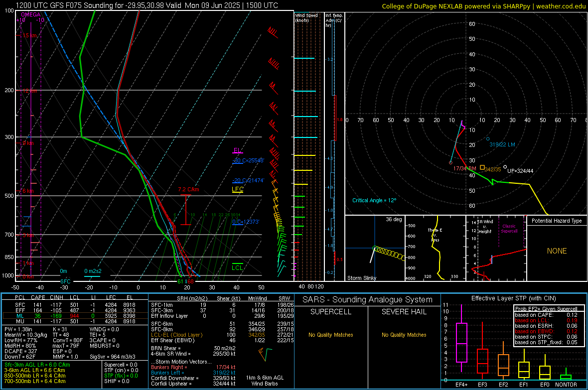
Task: Click the 342/35 label on the hodograph
Action: (493, 169)
